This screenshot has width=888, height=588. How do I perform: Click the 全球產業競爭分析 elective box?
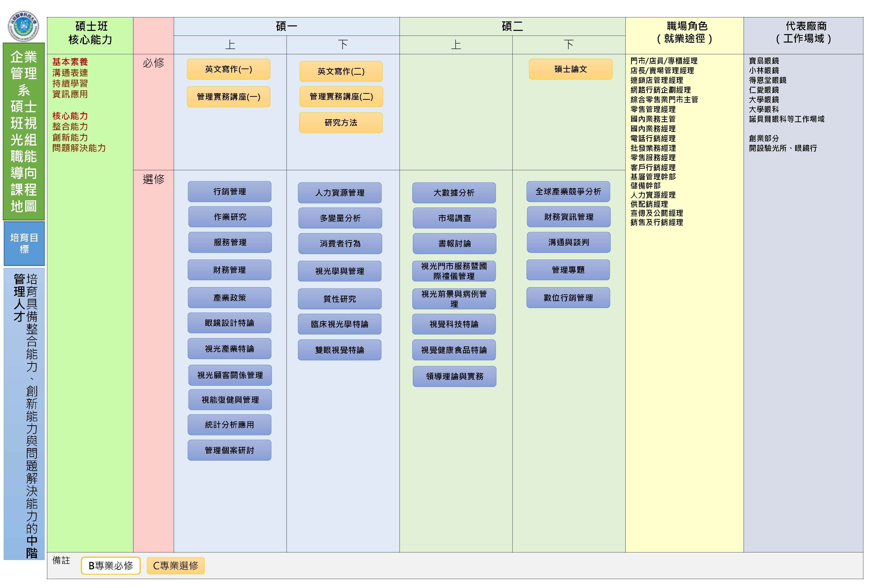[568, 192]
